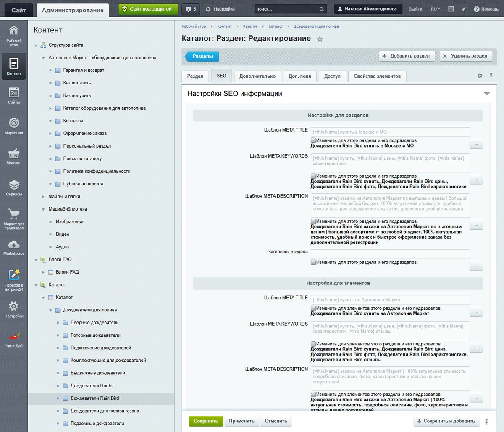Image resolution: width=504 pixels, height=432 pixels.
Task: Switch to the Сайт top tab
Action: (18, 10)
